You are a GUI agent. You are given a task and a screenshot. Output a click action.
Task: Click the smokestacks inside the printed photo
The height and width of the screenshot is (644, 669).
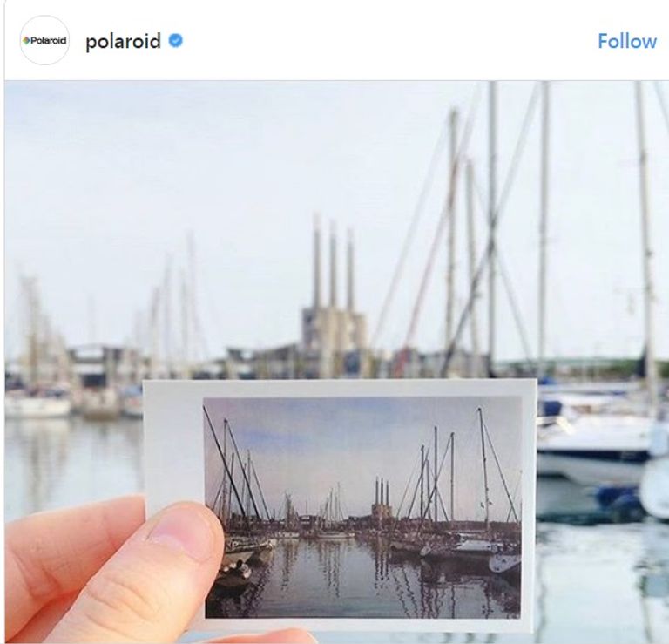pyautogui.click(x=382, y=493)
